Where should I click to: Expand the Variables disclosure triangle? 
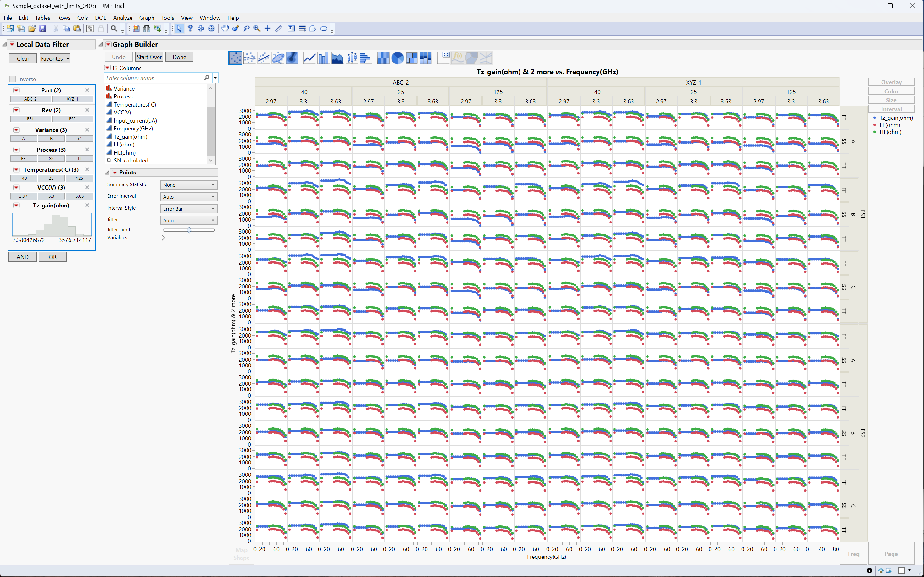[163, 238]
